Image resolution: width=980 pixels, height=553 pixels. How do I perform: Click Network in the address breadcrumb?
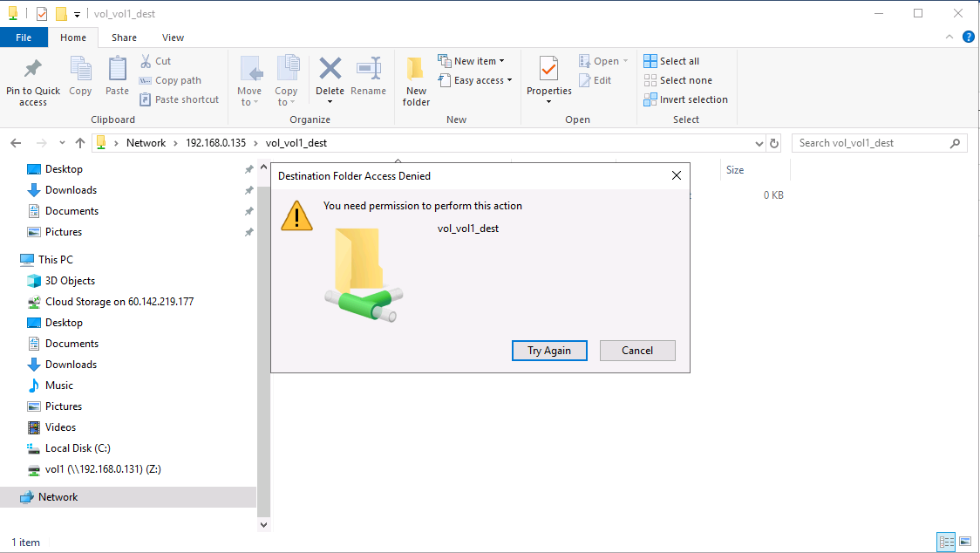pos(146,143)
